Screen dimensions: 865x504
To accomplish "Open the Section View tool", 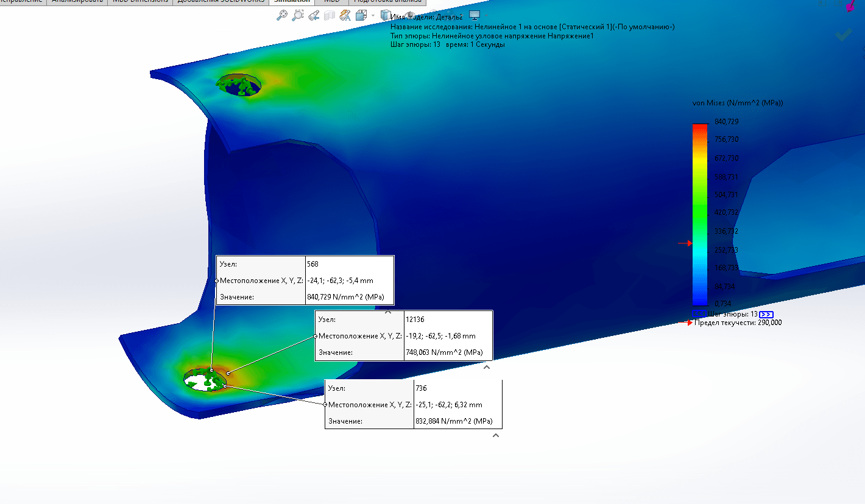I will [330, 16].
